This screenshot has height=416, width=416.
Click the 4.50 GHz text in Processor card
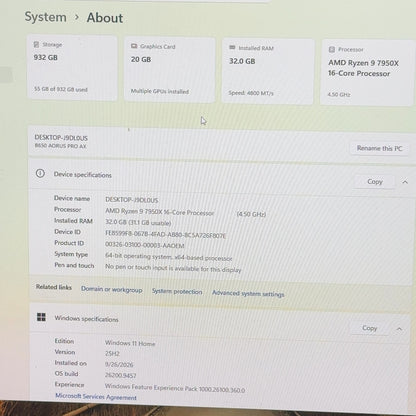(x=339, y=94)
